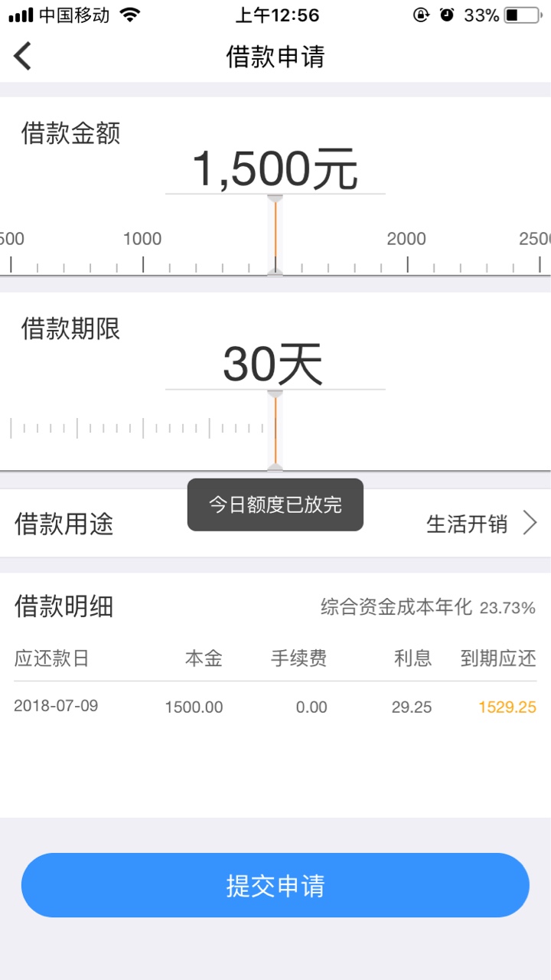Tap the 借款明细 section title
Viewport: 551px width, 980px height.
coord(64,606)
